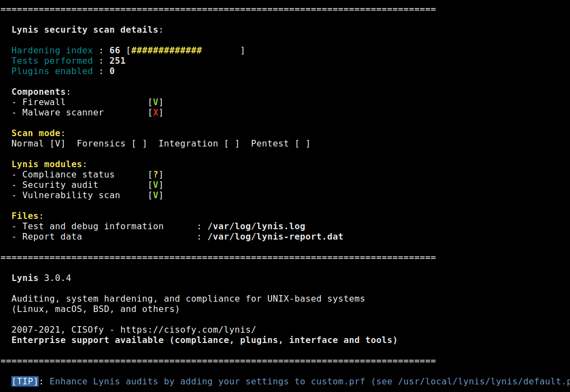Click the /var/log/lynis.log file path
Viewport: 570px width, 392px height.
(256, 226)
